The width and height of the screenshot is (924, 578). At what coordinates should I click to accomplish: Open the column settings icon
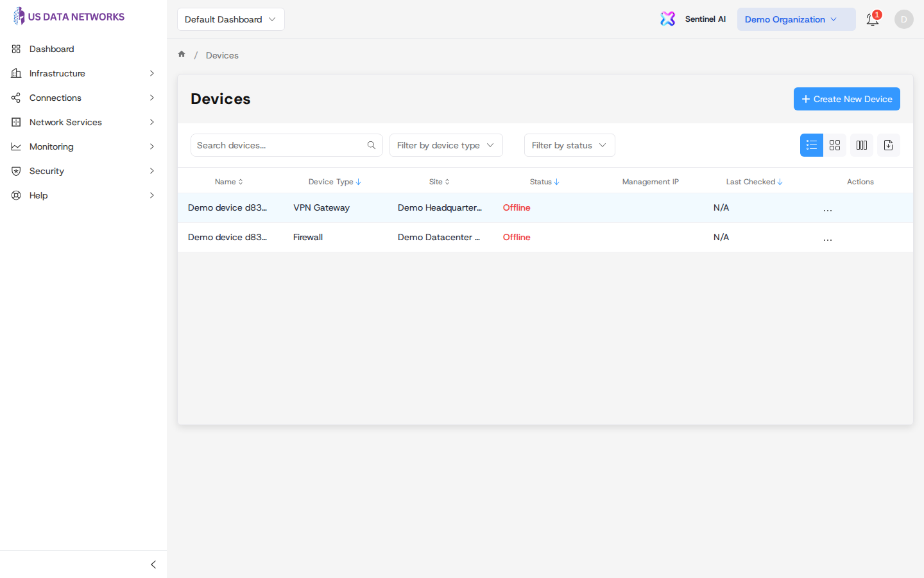point(862,145)
